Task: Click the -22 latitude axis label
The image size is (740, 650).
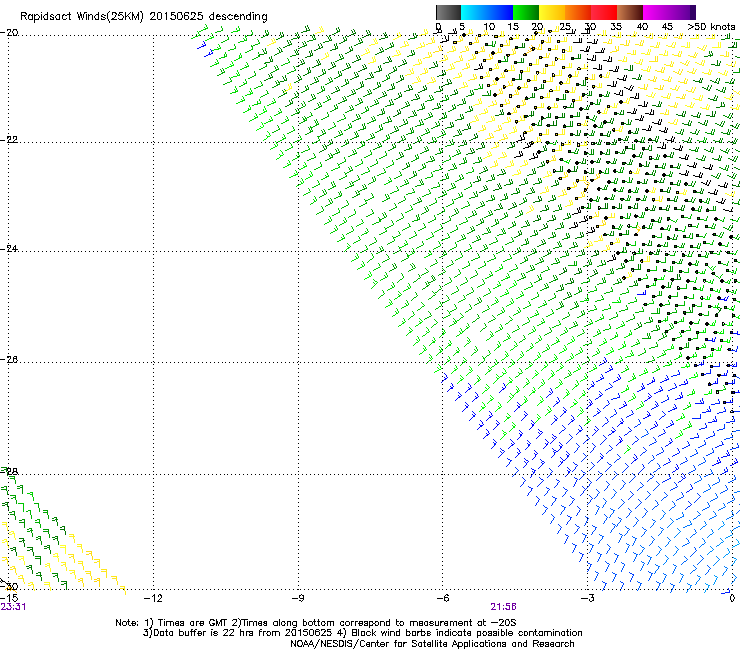Action: pos(9,140)
